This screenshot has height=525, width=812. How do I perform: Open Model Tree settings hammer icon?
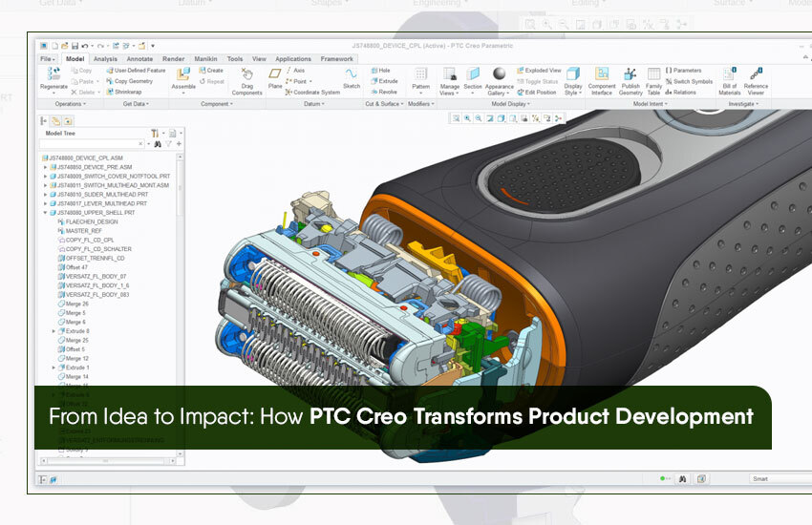(155, 134)
